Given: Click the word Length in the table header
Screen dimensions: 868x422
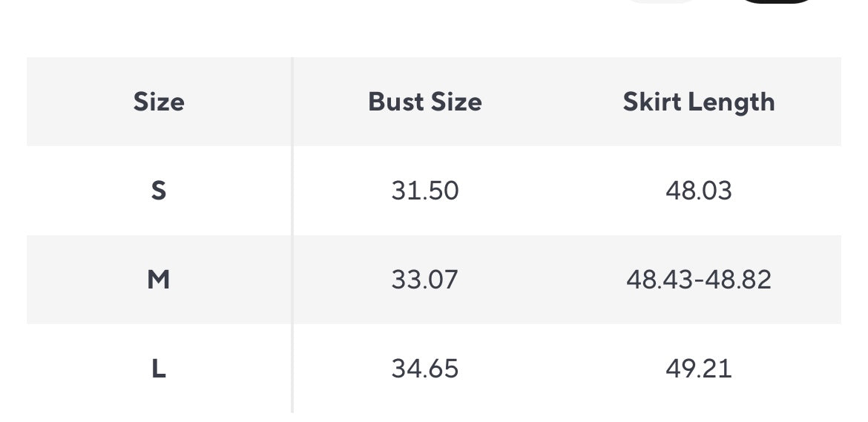Looking at the screenshot, I should click(729, 102).
